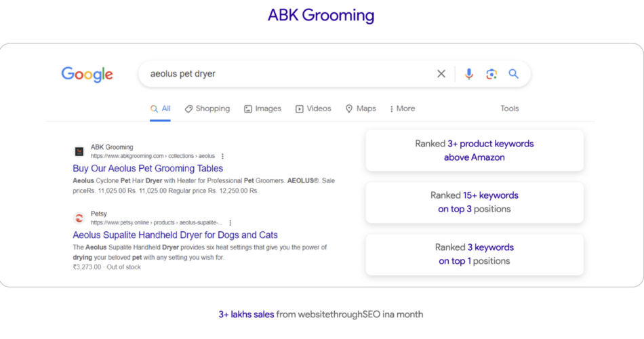Click the Petsy site favicon
644x339 pixels.
pyautogui.click(x=79, y=218)
